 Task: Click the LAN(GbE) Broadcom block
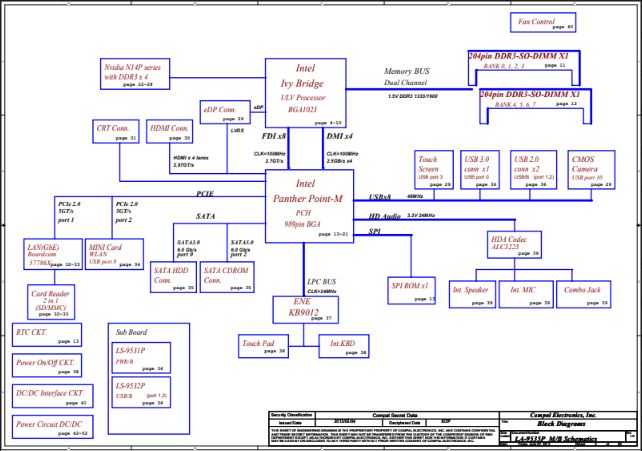pyautogui.click(x=53, y=254)
